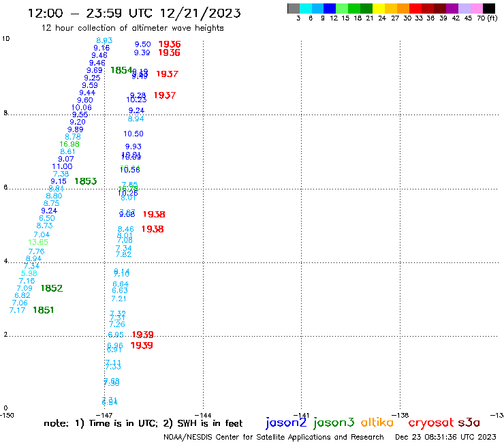
Task: Click the 'jason2' satellite label
Action: tap(286, 423)
